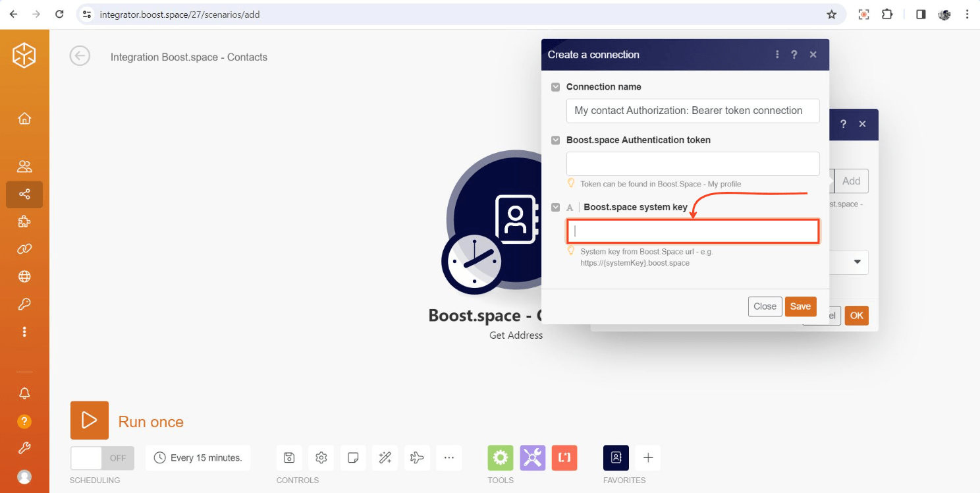Select the Connections link icon in the sidebar
The height and width of the screenshot is (493, 980).
24,248
